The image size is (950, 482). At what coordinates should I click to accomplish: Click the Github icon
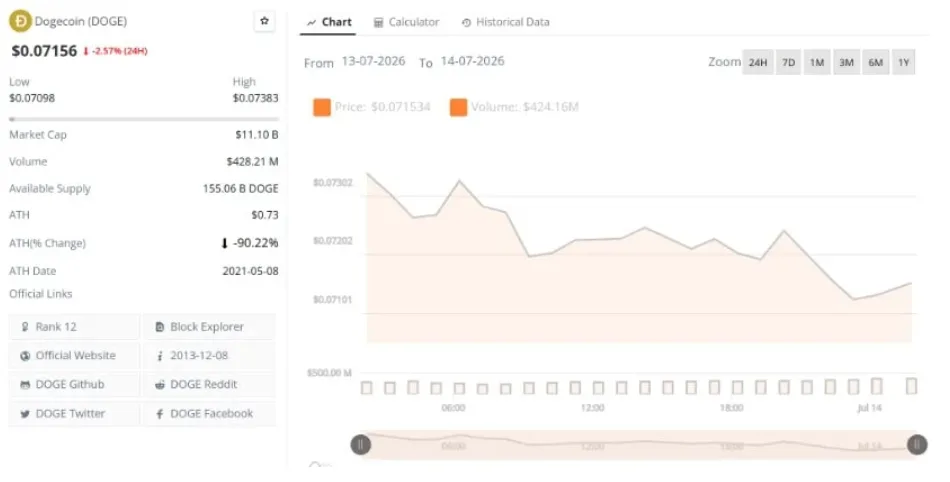(x=25, y=385)
